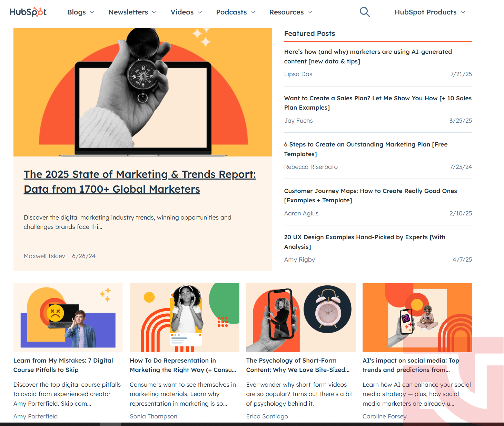Open the Videos menu
Screen dimensions: 504x426
click(x=182, y=12)
